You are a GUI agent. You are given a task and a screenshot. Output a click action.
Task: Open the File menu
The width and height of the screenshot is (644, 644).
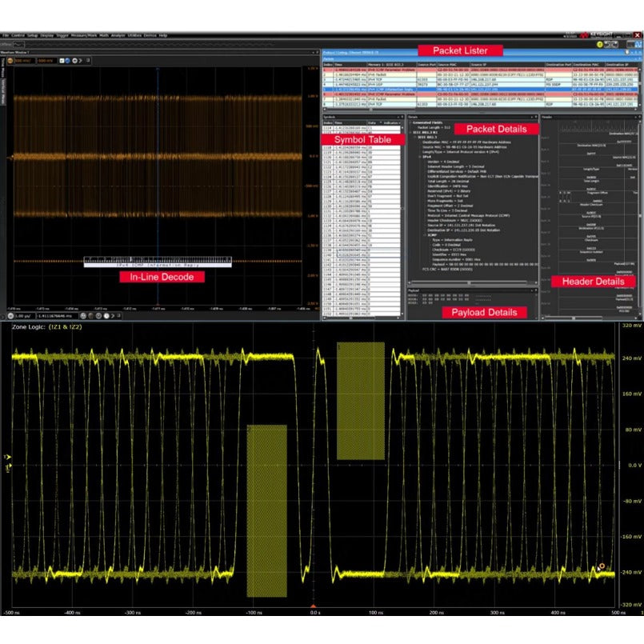6,35
